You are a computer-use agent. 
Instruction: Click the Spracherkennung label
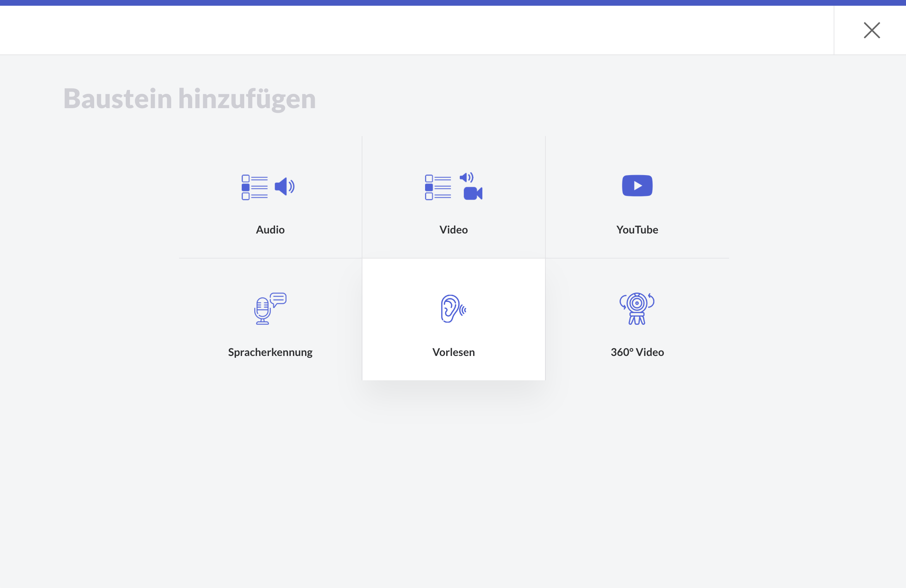[x=270, y=352]
